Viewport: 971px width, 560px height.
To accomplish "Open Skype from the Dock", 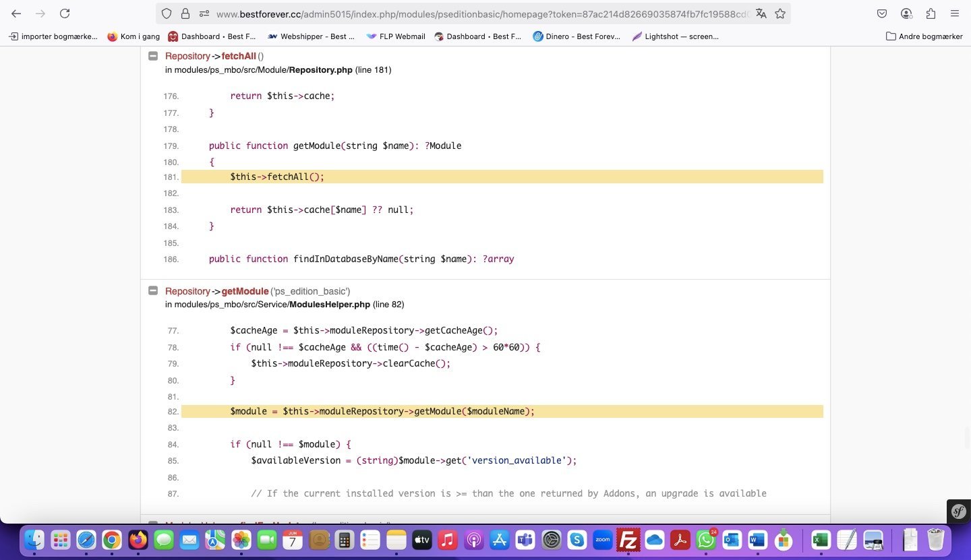I will pos(577,540).
